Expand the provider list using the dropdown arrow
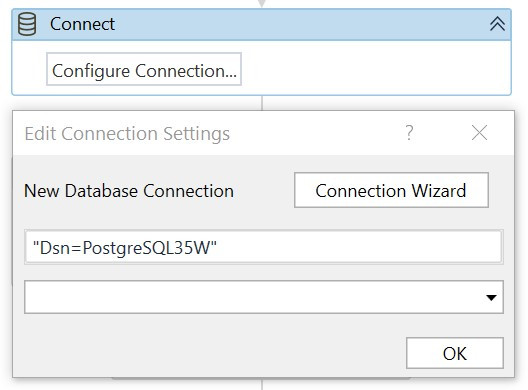Viewport: 528px width, 390px height. click(491, 297)
